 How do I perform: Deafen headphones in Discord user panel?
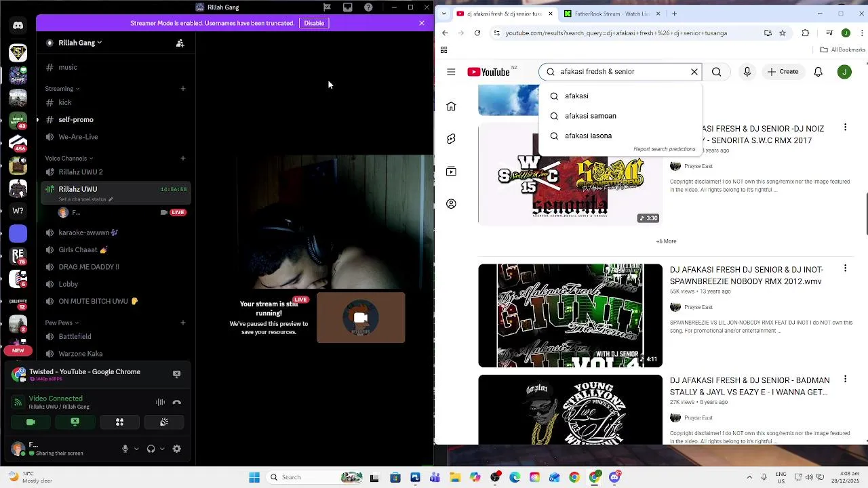[151, 449]
